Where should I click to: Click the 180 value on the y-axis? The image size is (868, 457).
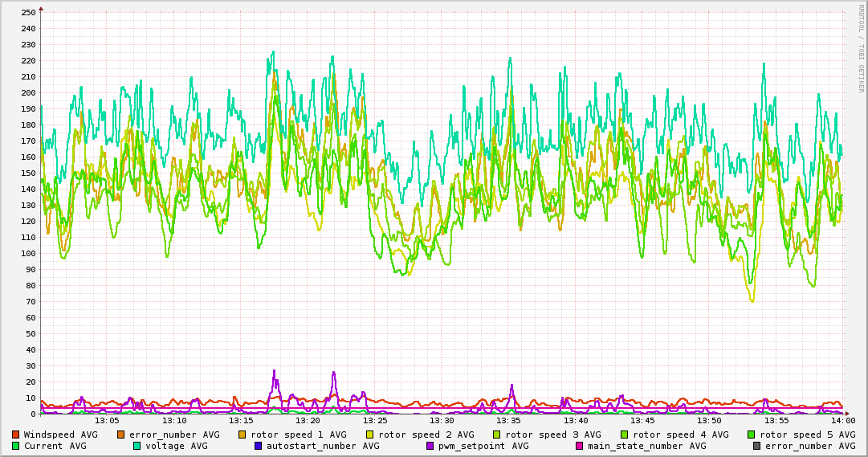pos(27,125)
